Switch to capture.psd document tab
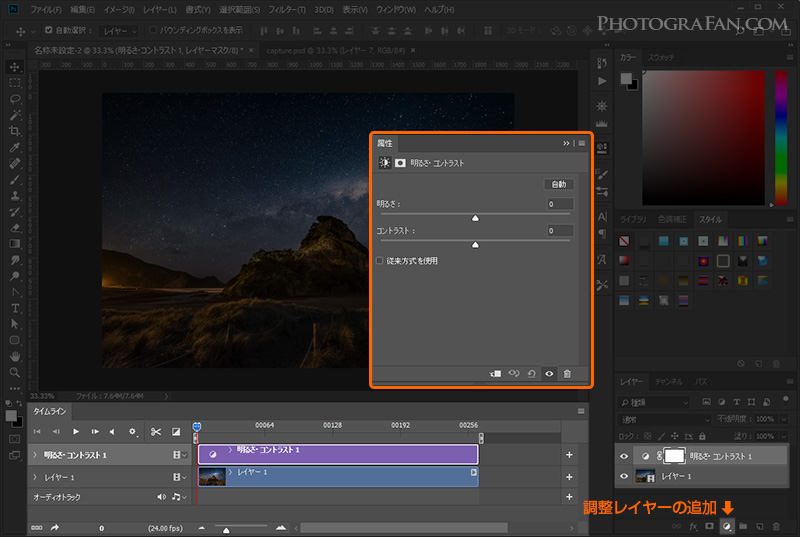 click(336, 50)
